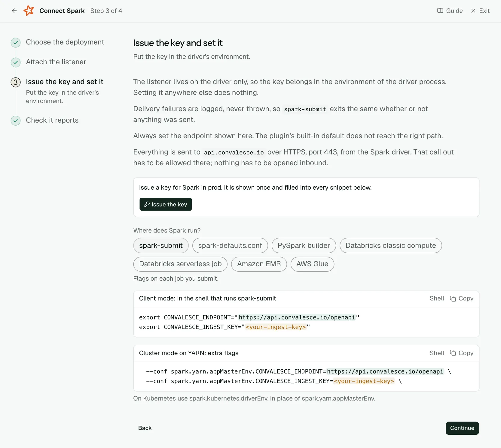Click the back arrow in the header
Screen dimensions: 501x448
pyautogui.click(x=14, y=11)
